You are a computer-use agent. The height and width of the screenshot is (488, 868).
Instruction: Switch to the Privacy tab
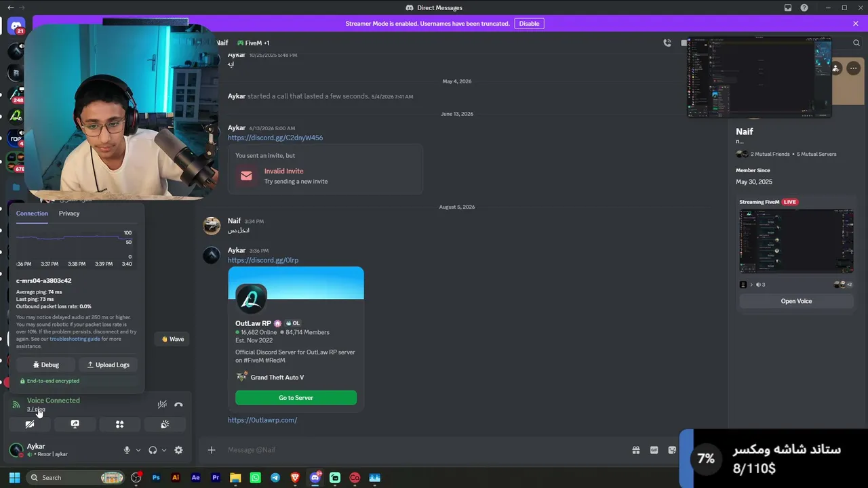69,213
